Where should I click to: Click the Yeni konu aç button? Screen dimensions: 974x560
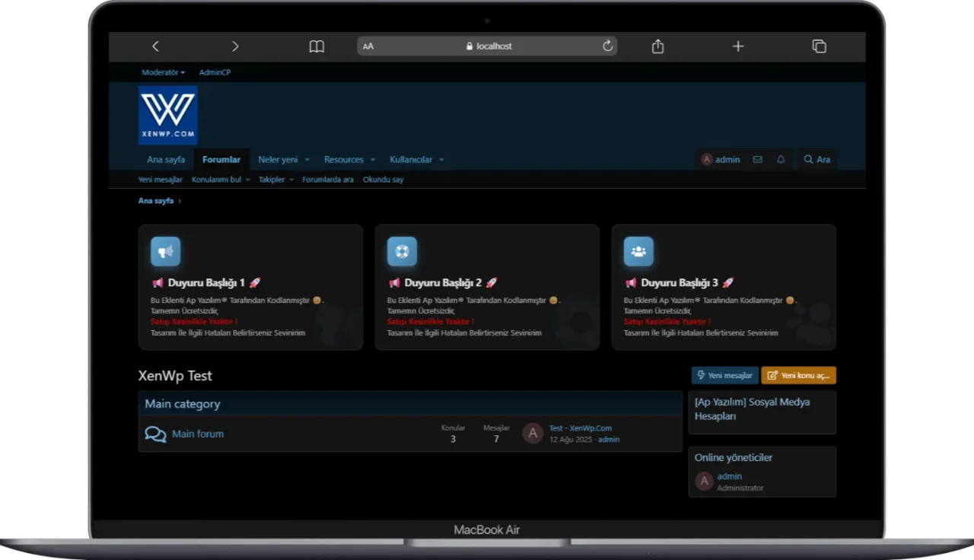pos(798,375)
